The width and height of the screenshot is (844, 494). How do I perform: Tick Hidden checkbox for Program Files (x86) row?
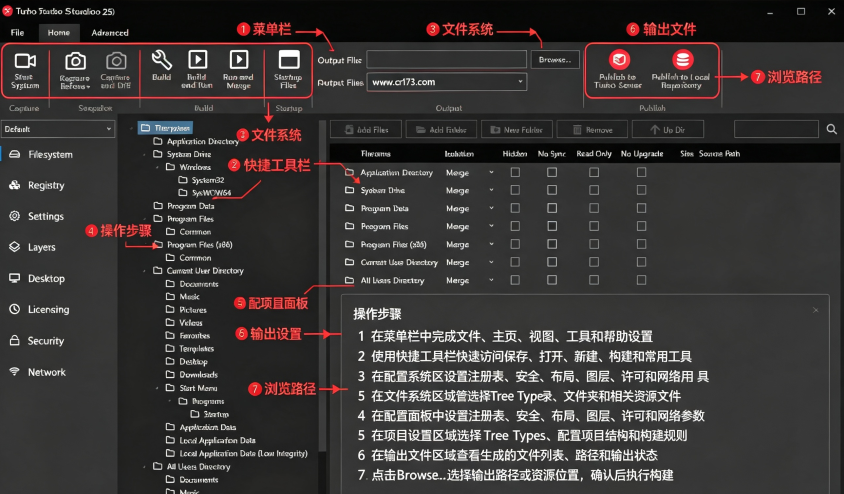click(515, 244)
